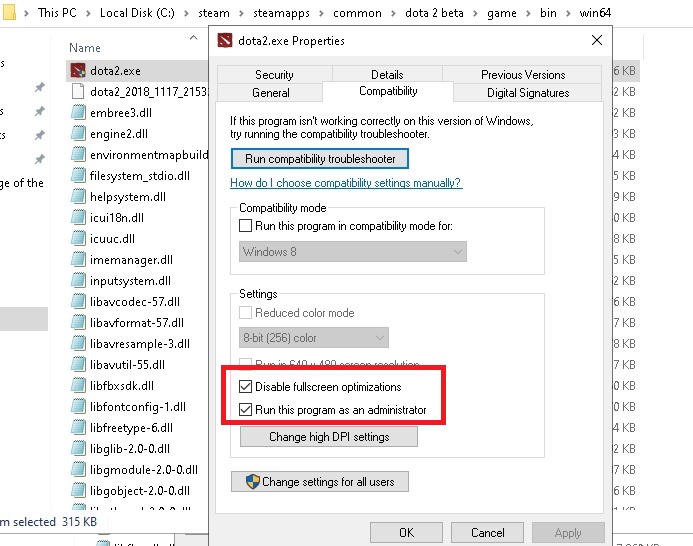Click the icui18n.dll file icon
693x546 pixels.
point(78,218)
